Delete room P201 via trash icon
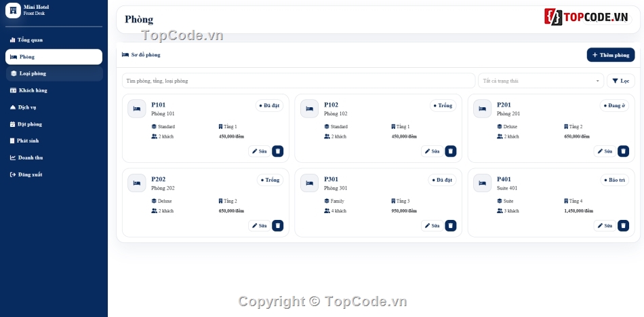Viewport: 644px width, 317px height. [624, 151]
